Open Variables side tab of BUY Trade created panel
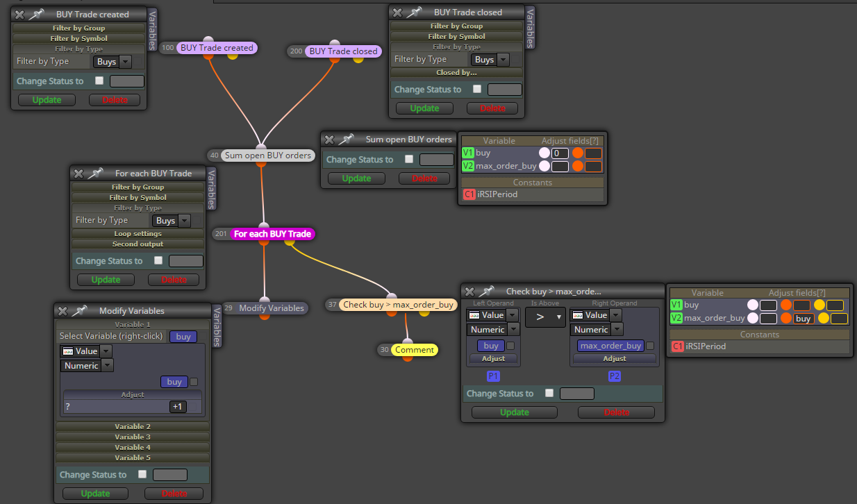 [153, 30]
